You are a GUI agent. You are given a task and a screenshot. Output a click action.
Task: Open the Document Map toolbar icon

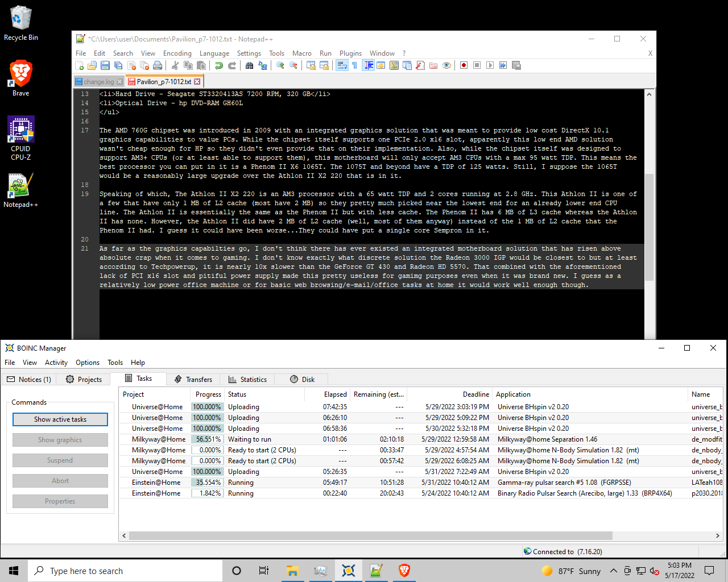coord(394,65)
